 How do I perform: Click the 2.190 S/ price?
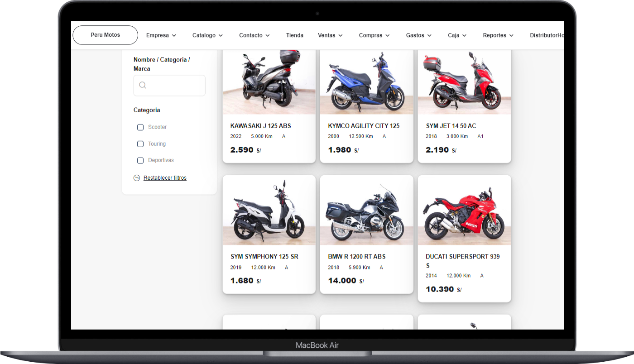point(441,150)
